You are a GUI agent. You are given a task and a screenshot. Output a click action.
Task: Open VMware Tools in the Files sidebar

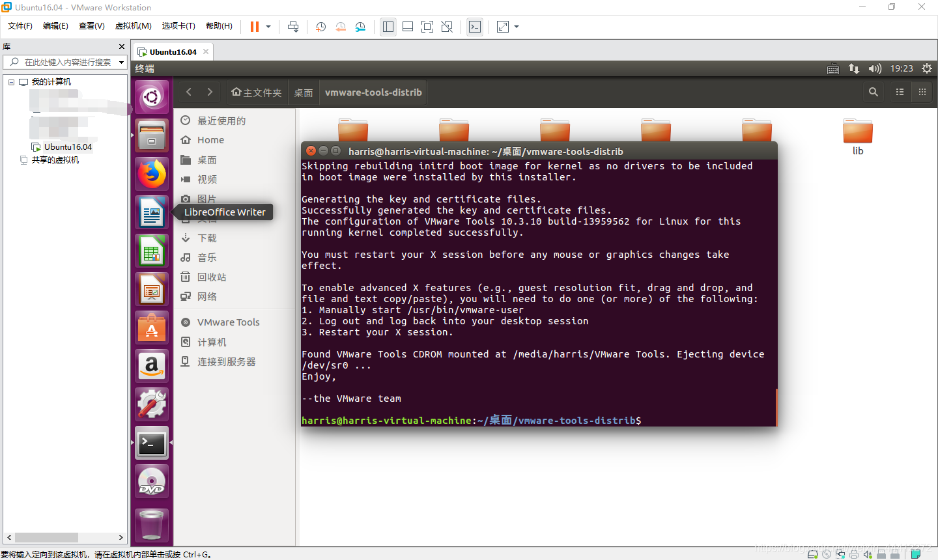tap(234, 322)
